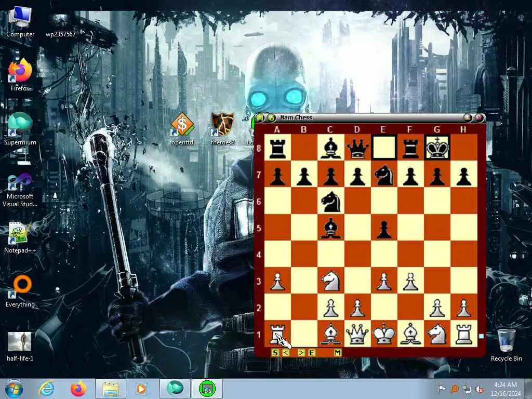
Task: Open the Windows Start menu
Action: 14,389
